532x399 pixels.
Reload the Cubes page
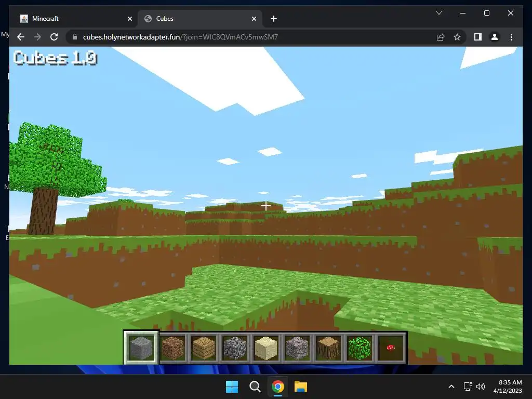point(54,37)
